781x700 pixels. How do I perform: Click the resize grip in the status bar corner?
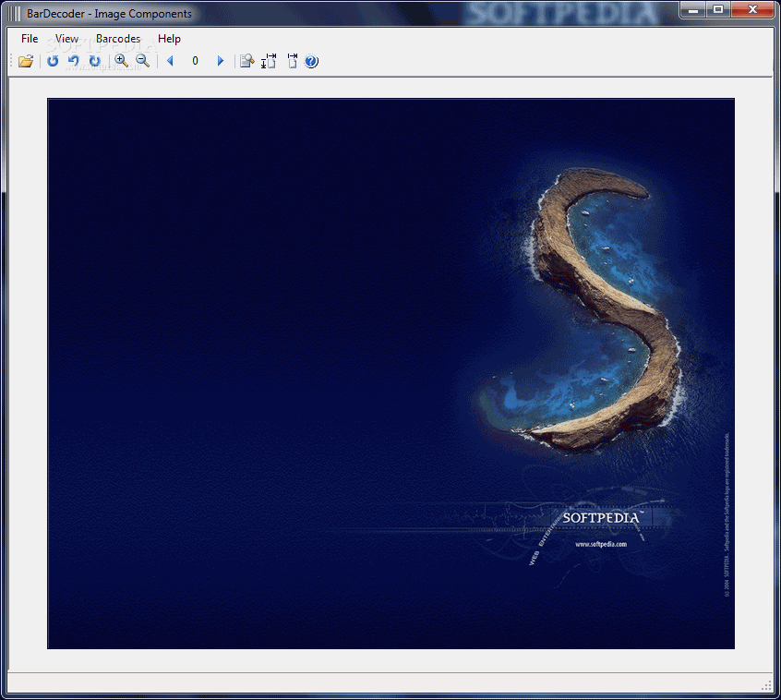[766, 685]
